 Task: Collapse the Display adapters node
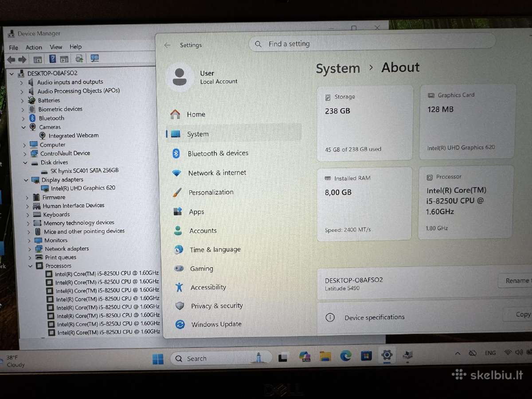point(26,180)
